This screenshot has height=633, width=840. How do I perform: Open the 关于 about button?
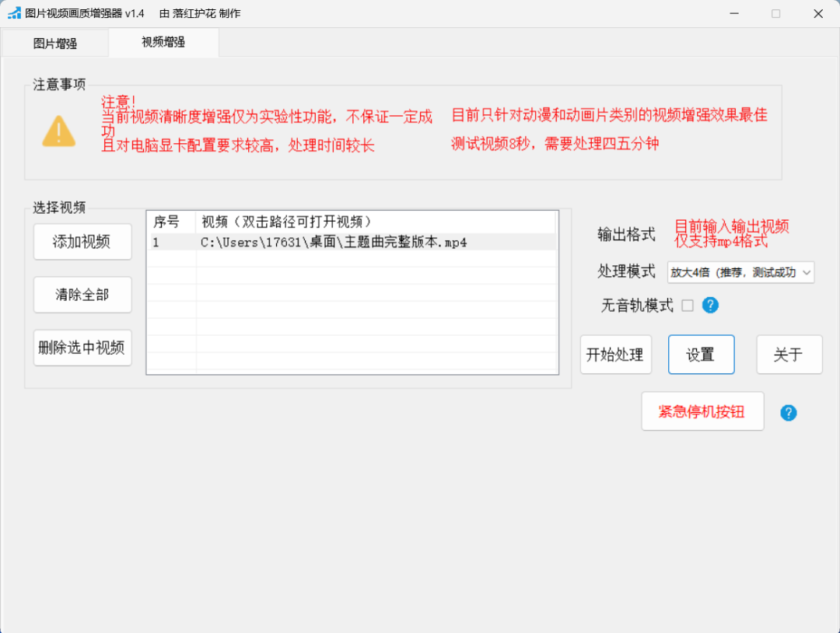coord(789,355)
